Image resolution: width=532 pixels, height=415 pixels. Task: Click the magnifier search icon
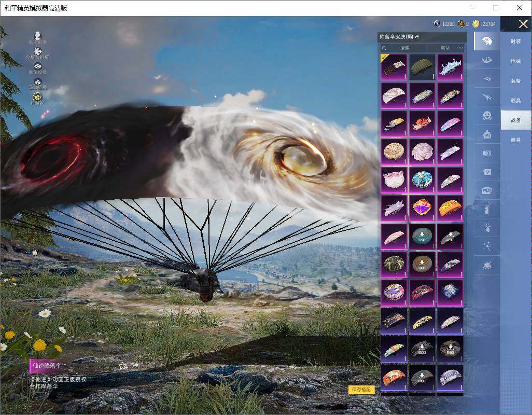384,48
